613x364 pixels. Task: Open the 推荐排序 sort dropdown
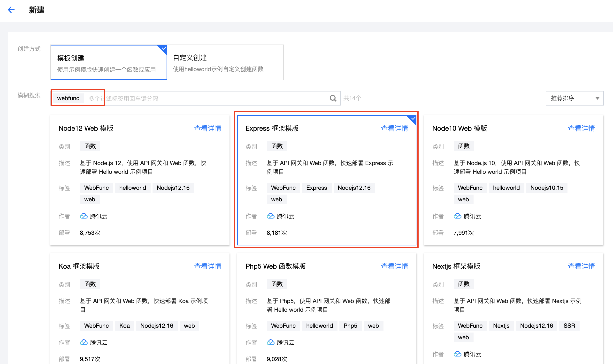pyautogui.click(x=575, y=98)
